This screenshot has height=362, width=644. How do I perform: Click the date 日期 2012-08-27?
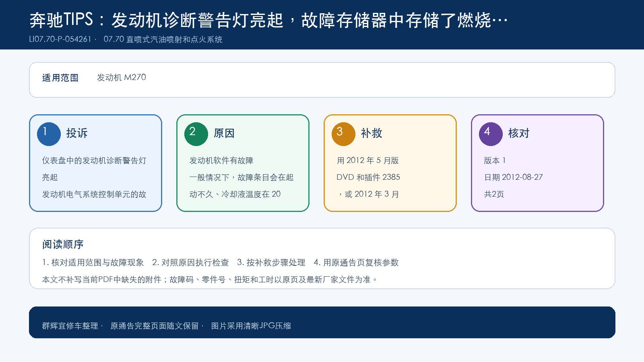click(x=513, y=177)
